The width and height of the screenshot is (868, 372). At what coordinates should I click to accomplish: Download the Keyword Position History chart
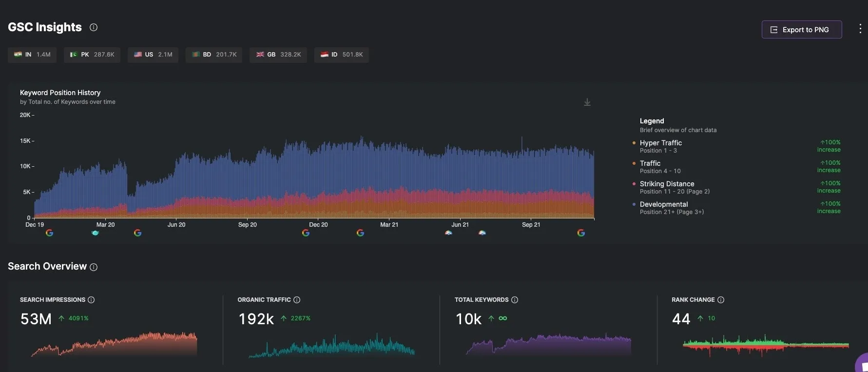click(x=587, y=102)
